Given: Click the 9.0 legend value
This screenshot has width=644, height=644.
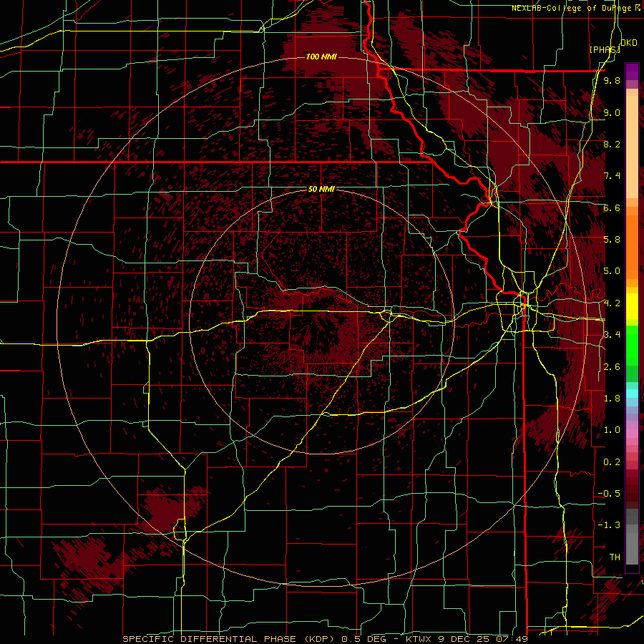Looking at the screenshot, I should tap(612, 112).
